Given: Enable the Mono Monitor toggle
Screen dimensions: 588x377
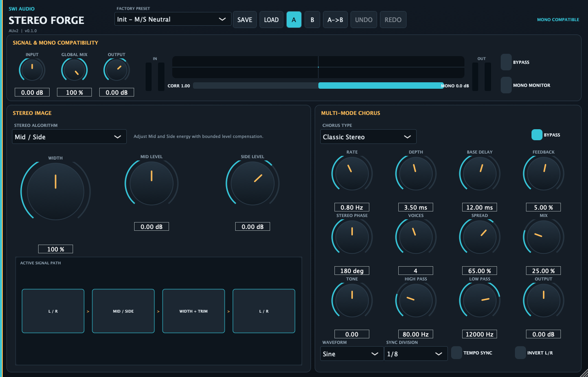Looking at the screenshot, I should coord(506,85).
